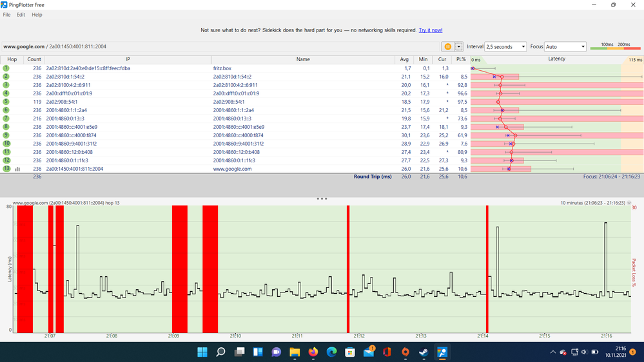The height and width of the screenshot is (362, 644).
Task: Click the Focus: 21:06:24 - 21:16:23 label
Action: [x=612, y=176]
